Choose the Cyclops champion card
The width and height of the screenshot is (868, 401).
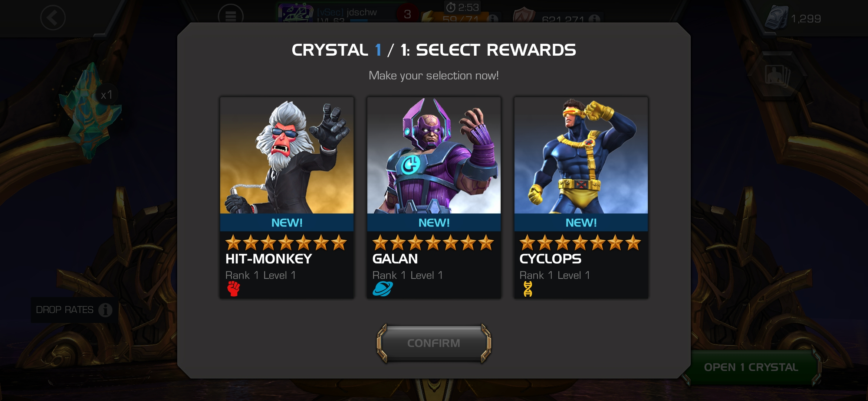tap(581, 198)
